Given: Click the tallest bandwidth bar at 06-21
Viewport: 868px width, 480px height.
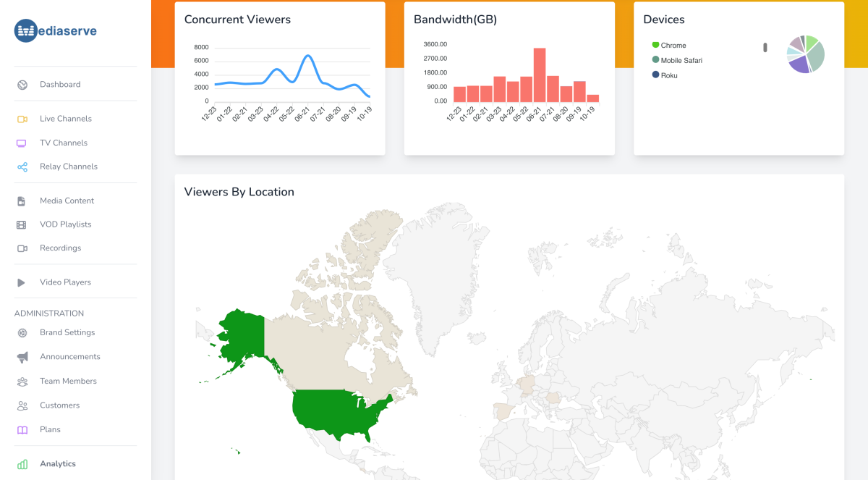Looking at the screenshot, I should (x=540, y=75).
